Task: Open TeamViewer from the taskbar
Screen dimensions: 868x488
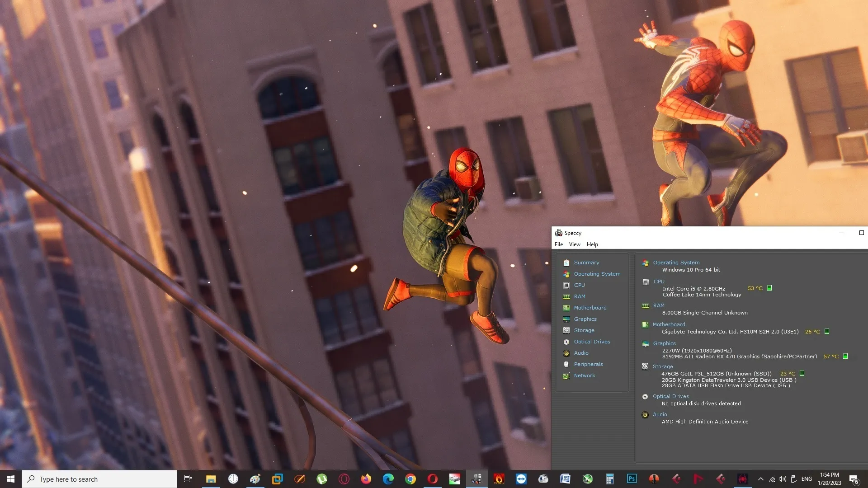Action: pyautogui.click(x=521, y=479)
